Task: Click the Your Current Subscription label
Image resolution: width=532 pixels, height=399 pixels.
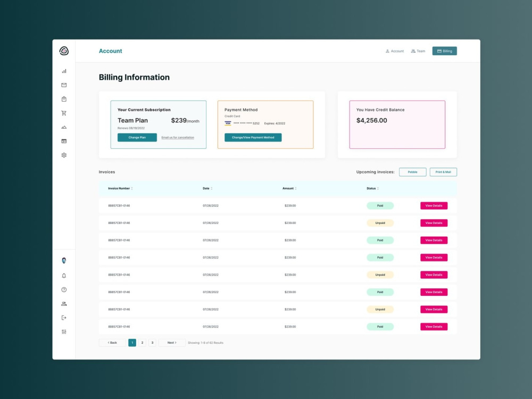Action: click(x=144, y=110)
